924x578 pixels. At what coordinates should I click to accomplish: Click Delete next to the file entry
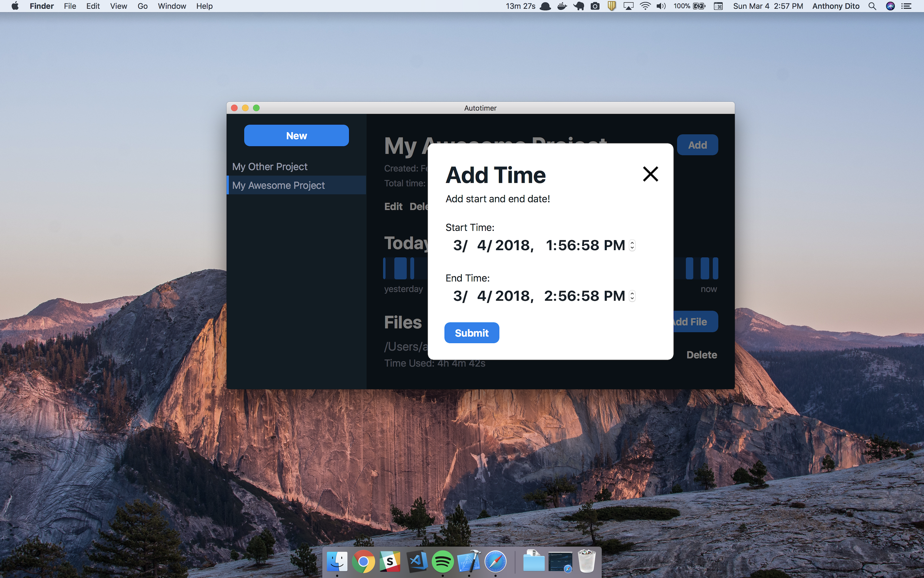[701, 355]
